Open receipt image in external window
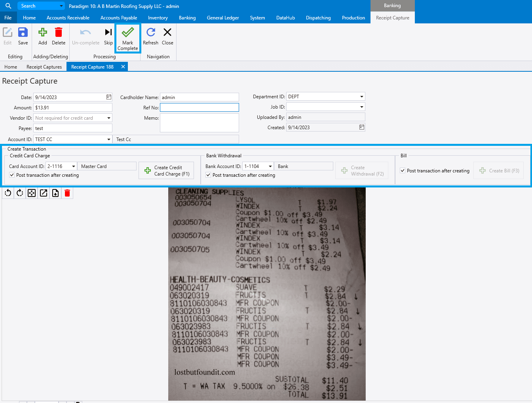This screenshot has height=403, width=532. [44, 193]
